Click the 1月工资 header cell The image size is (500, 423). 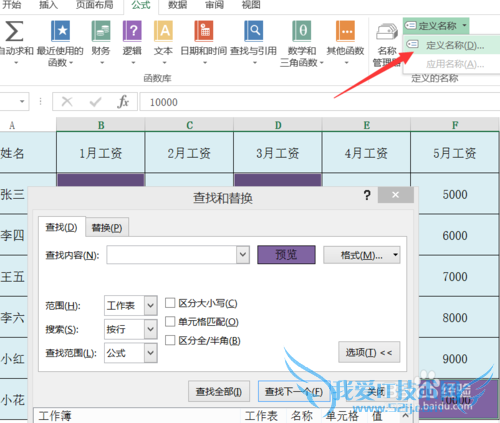101,153
